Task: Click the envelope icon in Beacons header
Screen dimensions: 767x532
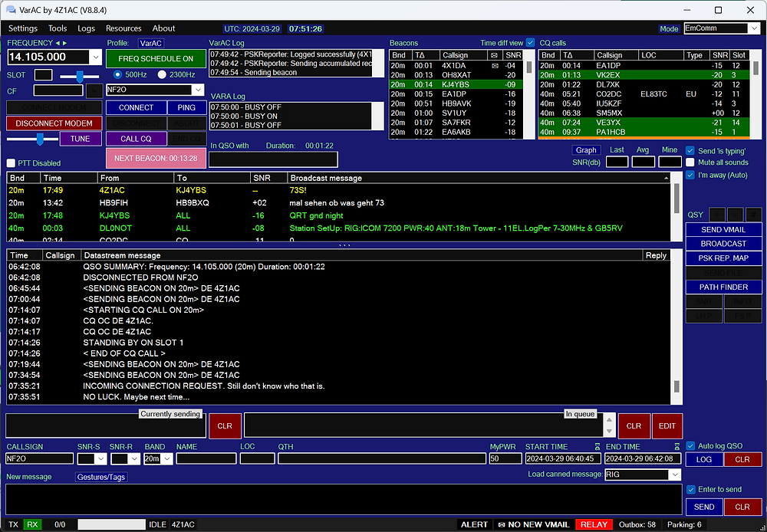Action: [495, 55]
